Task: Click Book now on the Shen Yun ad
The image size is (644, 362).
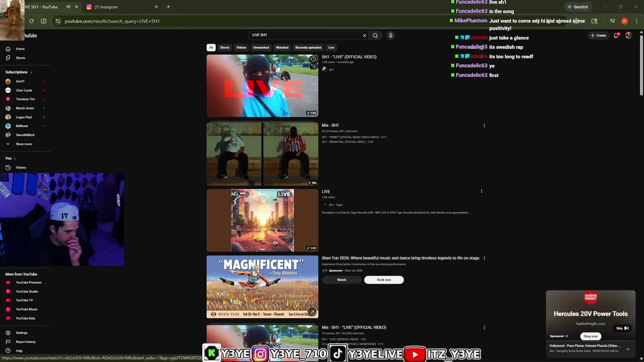Action: tap(384, 280)
